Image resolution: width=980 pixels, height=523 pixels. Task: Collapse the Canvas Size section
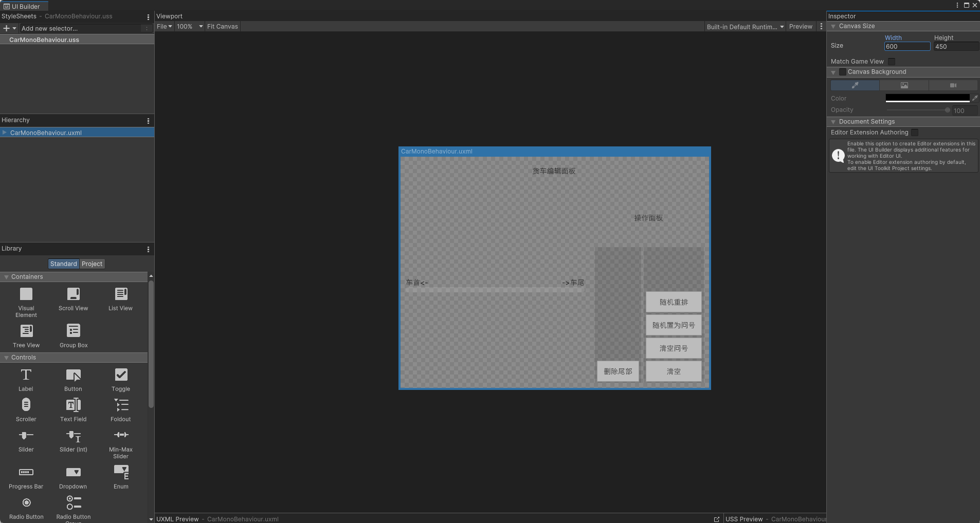[833, 26]
